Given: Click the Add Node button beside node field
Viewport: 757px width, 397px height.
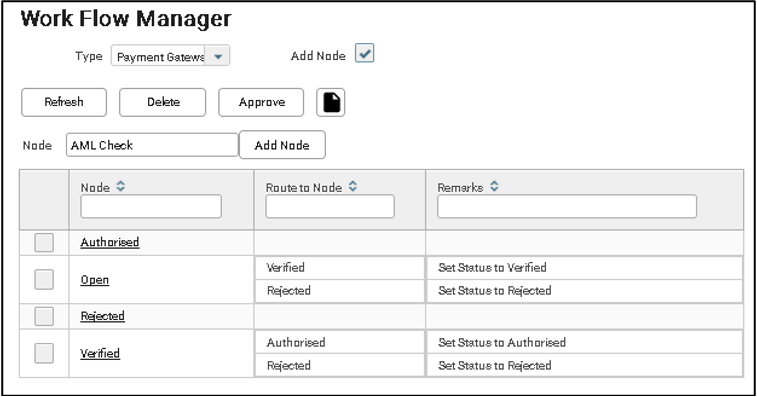Looking at the screenshot, I should point(282,145).
